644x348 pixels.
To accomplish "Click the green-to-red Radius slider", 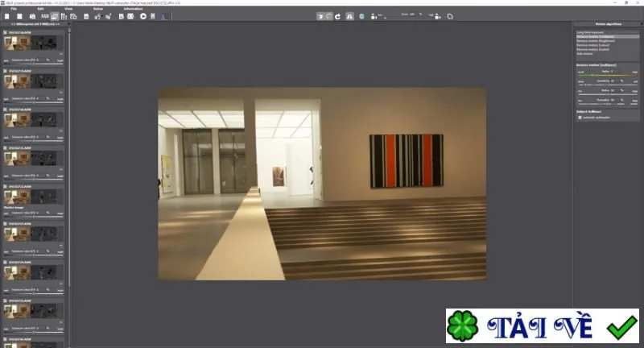I will pos(608,75).
